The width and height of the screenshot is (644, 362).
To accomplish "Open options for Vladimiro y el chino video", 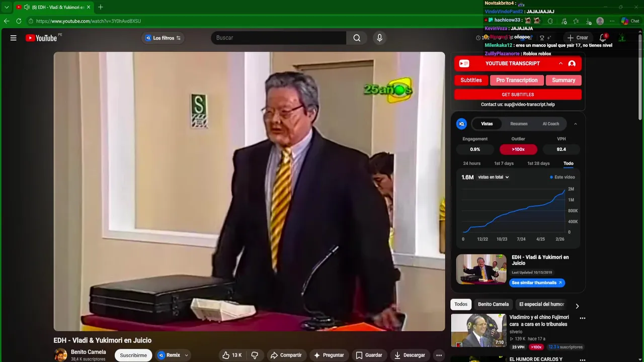I will coord(583,318).
